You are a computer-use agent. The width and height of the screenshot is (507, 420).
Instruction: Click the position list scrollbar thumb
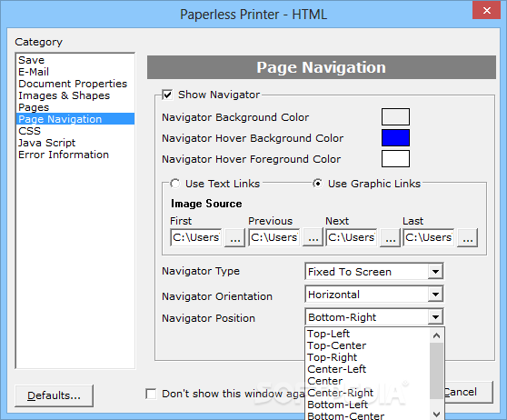click(436, 371)
